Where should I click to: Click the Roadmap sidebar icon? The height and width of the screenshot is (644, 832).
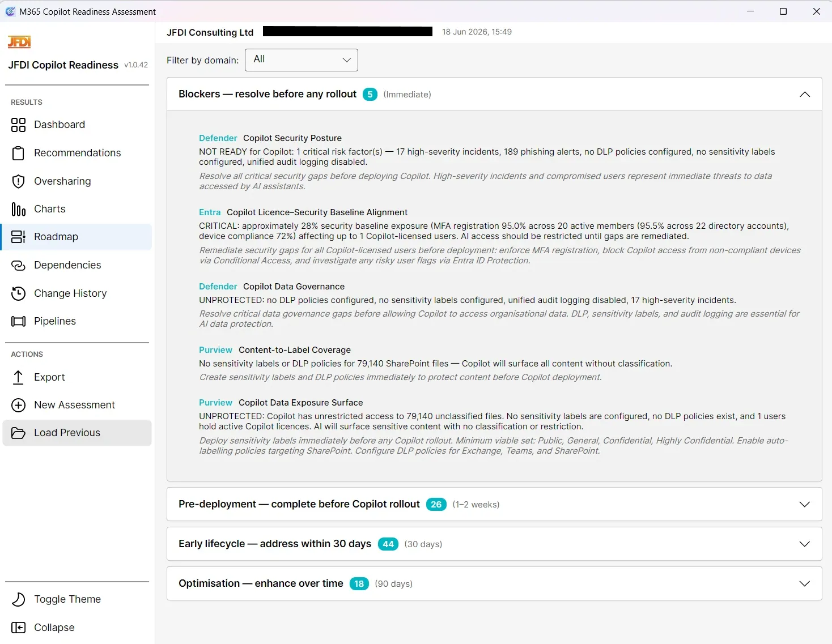pyautogui.click(x=19, y=237)
